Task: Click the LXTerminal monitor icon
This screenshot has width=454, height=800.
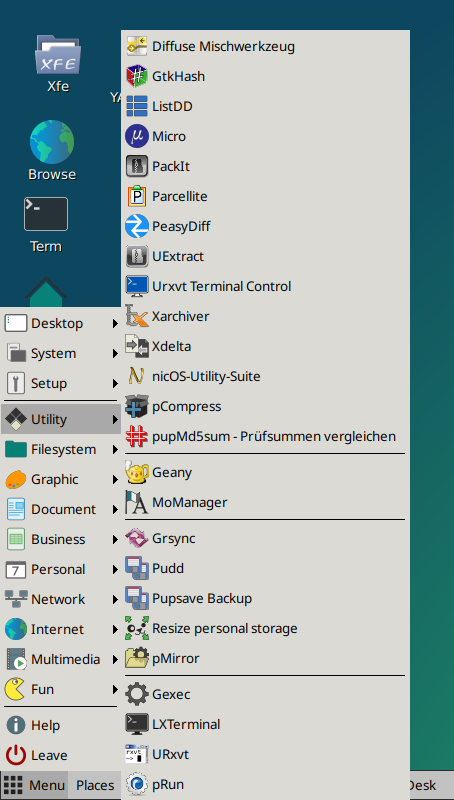Action: [x=137, y=724]
